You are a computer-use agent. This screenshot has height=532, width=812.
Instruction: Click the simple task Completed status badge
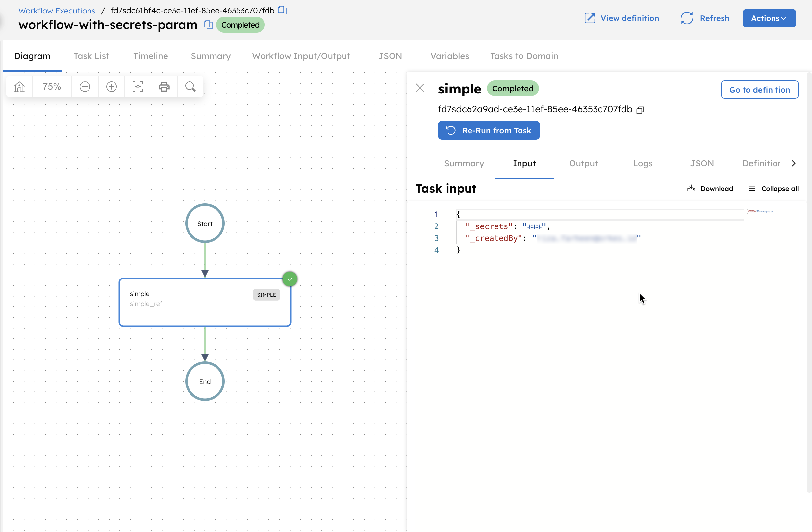tap(513, 89)
